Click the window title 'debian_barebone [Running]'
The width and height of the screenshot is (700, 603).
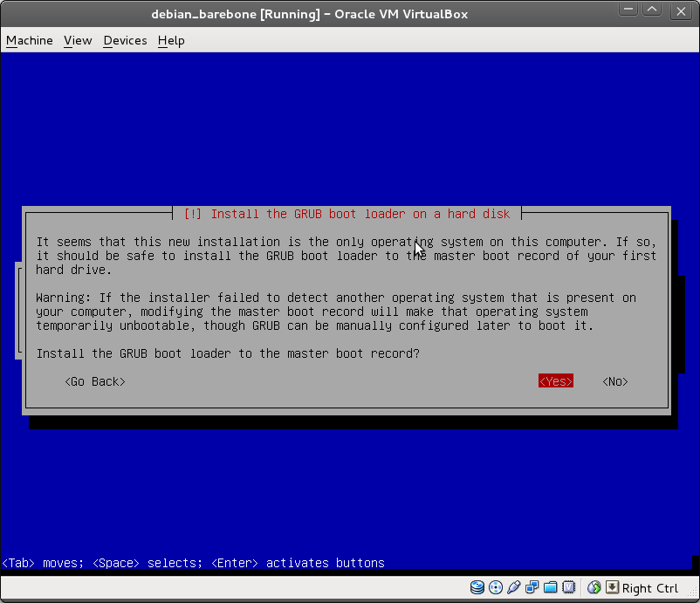click(x=309, y=14)
